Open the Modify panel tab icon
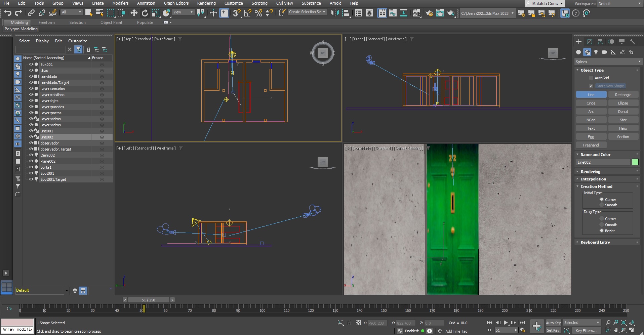The height and width of the screenshot is (335, 644). [589, 42]
